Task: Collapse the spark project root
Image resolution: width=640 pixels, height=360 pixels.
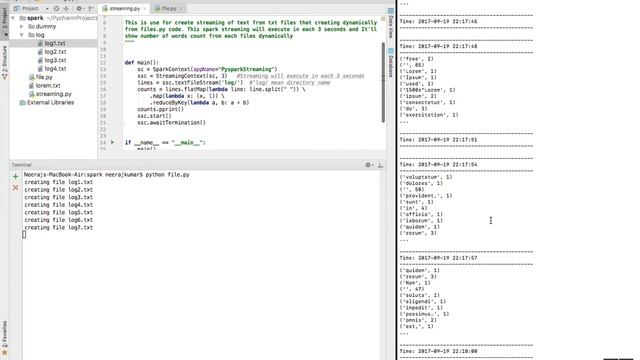Action: (13, 18)
